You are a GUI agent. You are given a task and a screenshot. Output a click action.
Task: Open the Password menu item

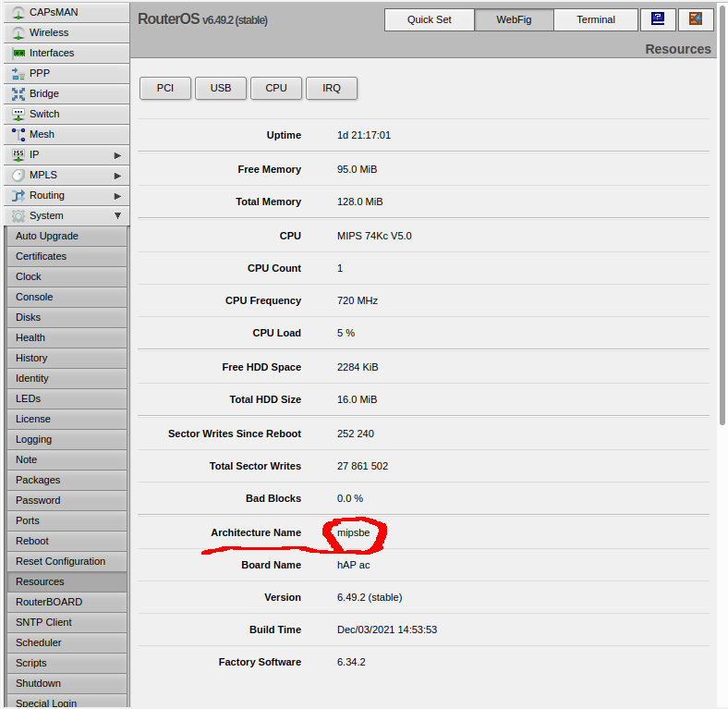point(67,500)
